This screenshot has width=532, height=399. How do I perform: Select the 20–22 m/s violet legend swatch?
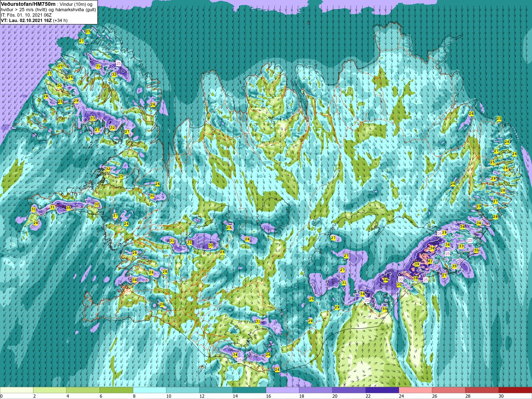pyautogui.click(x=349, y=390)
